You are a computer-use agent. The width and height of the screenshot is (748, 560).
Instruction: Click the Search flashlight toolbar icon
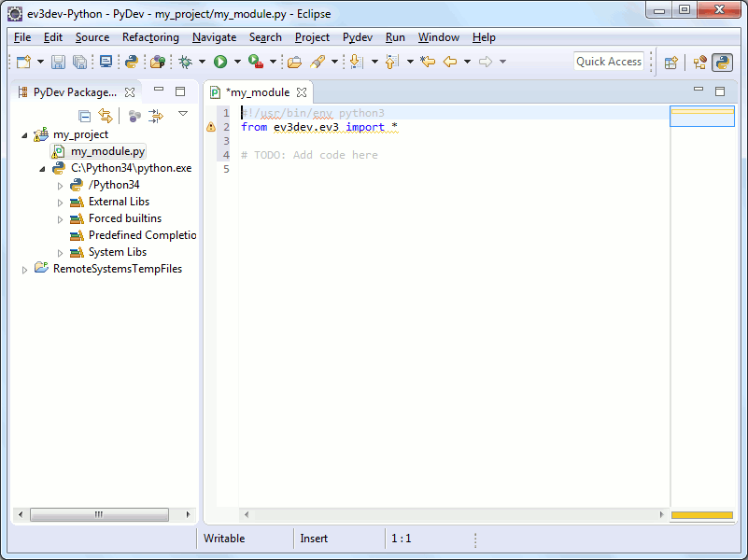[x=318, y=62]
